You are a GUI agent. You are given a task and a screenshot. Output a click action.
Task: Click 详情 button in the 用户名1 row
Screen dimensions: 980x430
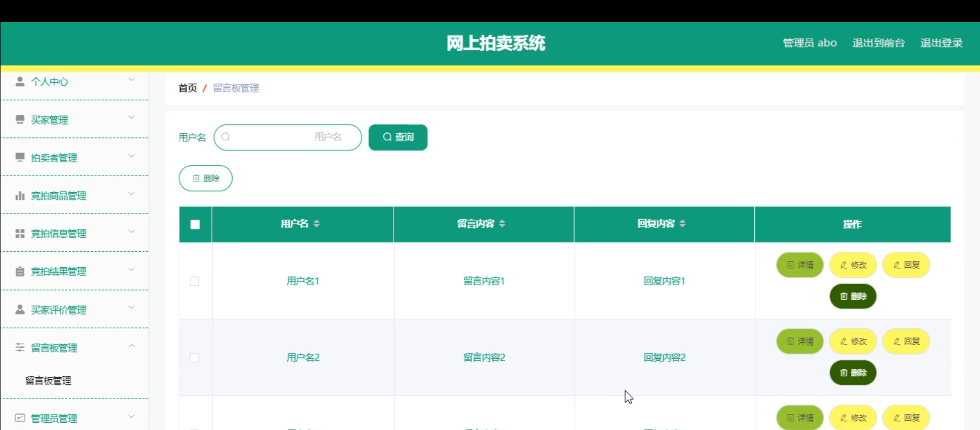click(x=800, y=265)
